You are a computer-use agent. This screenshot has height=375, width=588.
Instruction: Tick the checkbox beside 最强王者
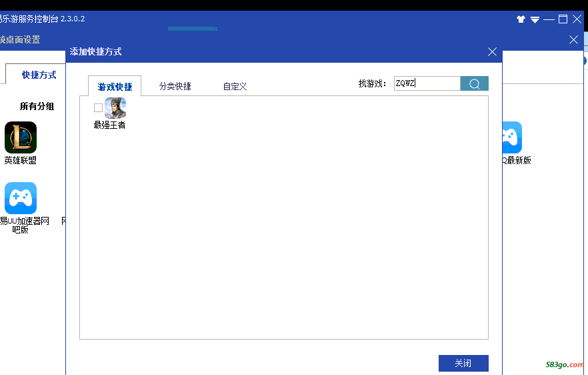99,108
